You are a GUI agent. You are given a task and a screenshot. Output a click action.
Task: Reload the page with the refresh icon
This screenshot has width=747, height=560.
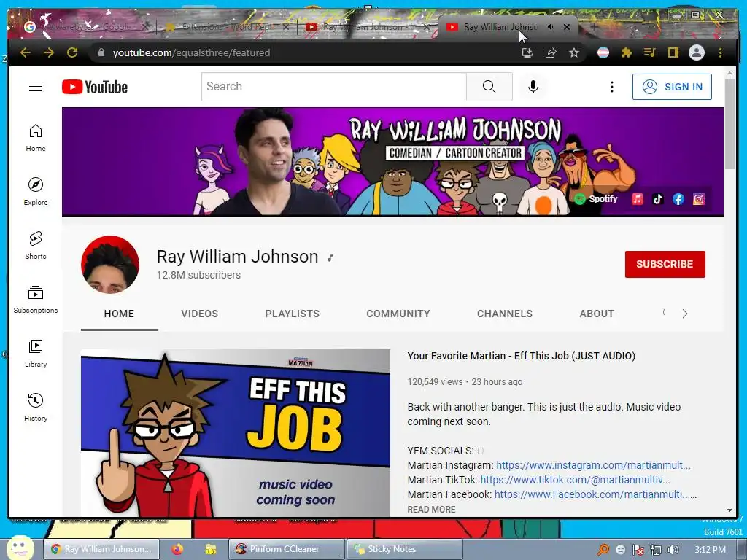click(x=72, y=52)
